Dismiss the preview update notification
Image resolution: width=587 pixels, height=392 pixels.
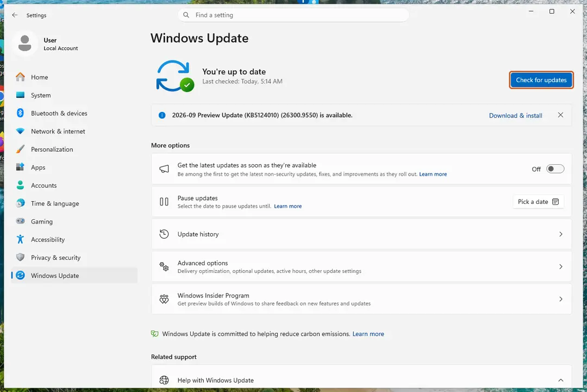click(x=560, y=115)
